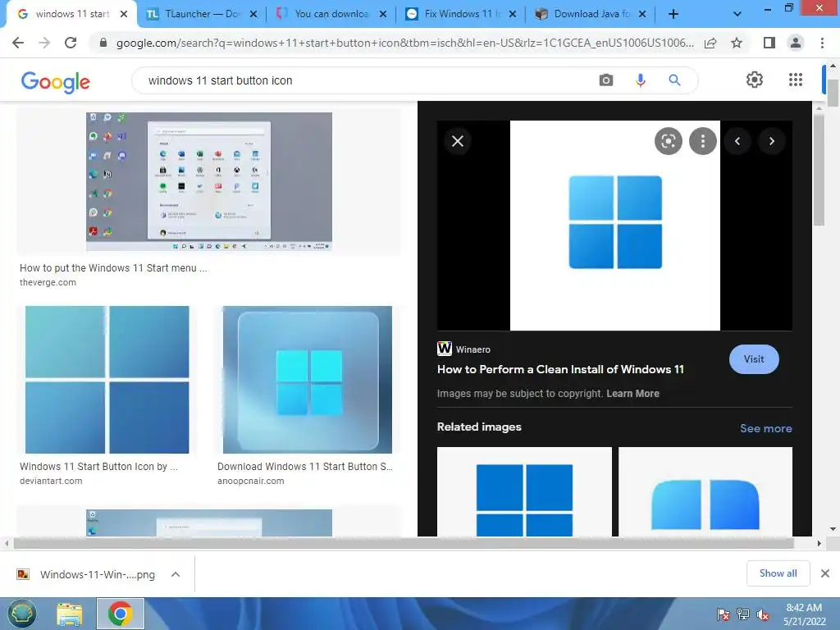840x630 pixels.
Task: Search by image with the camera icon
Action: 606,80
